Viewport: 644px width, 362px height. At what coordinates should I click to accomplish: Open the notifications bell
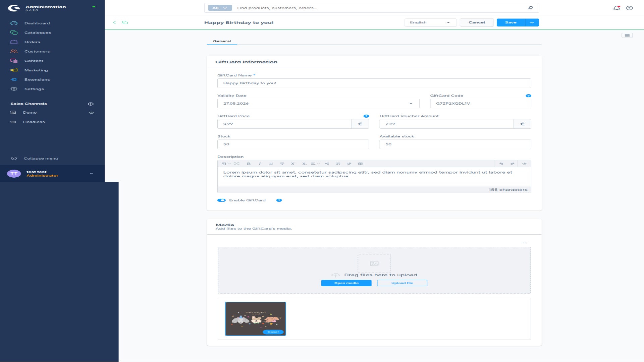[616, 8]
